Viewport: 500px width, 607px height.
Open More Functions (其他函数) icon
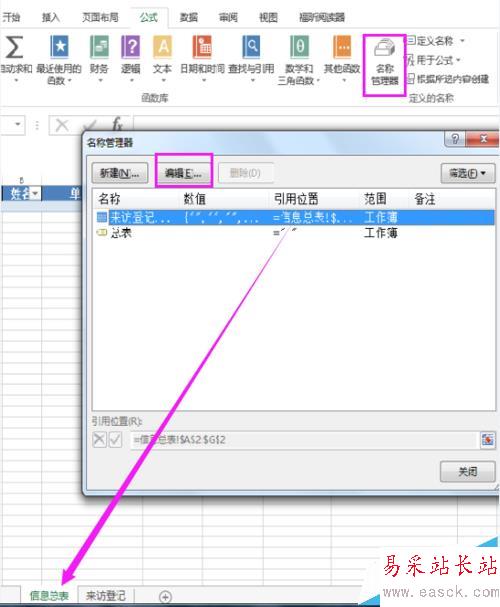pyautogui.click(x=342, y=46)
